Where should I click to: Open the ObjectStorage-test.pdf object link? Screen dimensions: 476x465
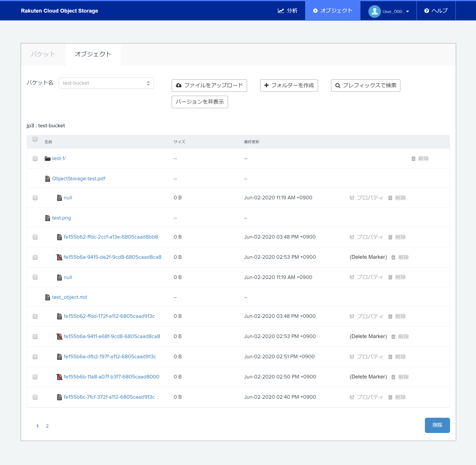point(79,179)
